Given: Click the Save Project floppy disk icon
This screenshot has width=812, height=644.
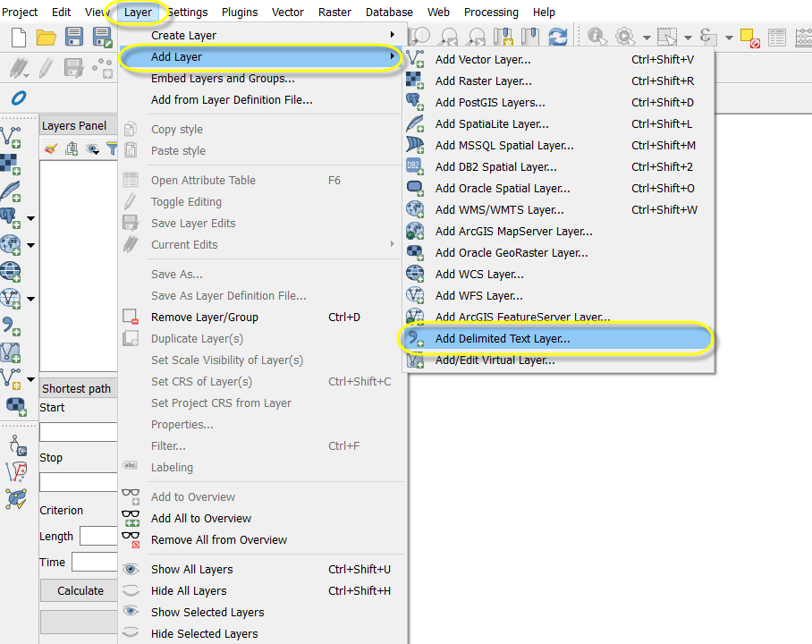Looking at the screenshot, I should pyautogui.click(x=74, y=37).
